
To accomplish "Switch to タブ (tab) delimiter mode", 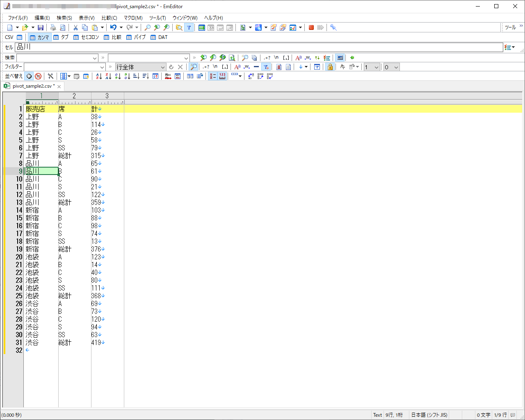I will click(x=61, y=37).
